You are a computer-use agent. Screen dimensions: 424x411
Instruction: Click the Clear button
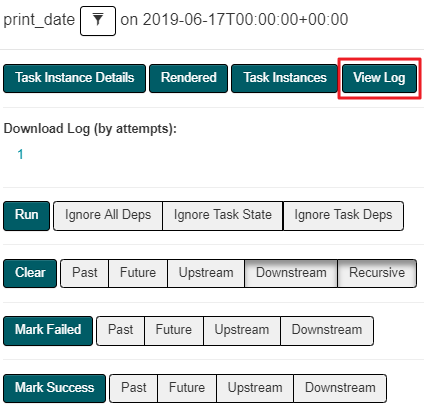[30, 273]
